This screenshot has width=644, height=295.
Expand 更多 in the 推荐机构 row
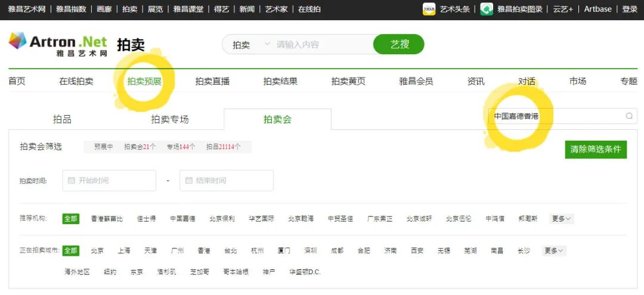pos(562,219)
